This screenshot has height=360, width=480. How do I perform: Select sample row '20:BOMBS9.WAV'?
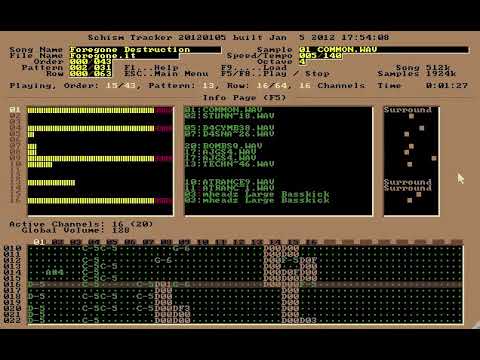pyautogui.click(x=223, y=146)
